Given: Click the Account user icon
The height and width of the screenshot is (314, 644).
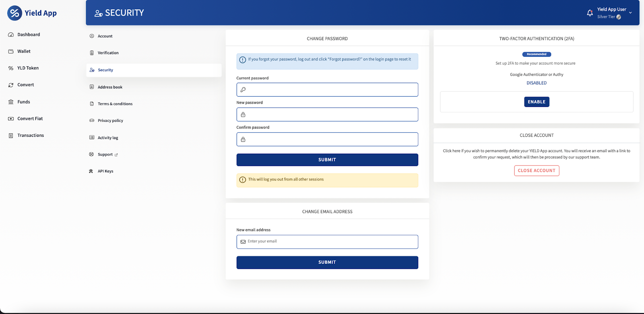Looking at the screenshot, I should pos(92,36).
